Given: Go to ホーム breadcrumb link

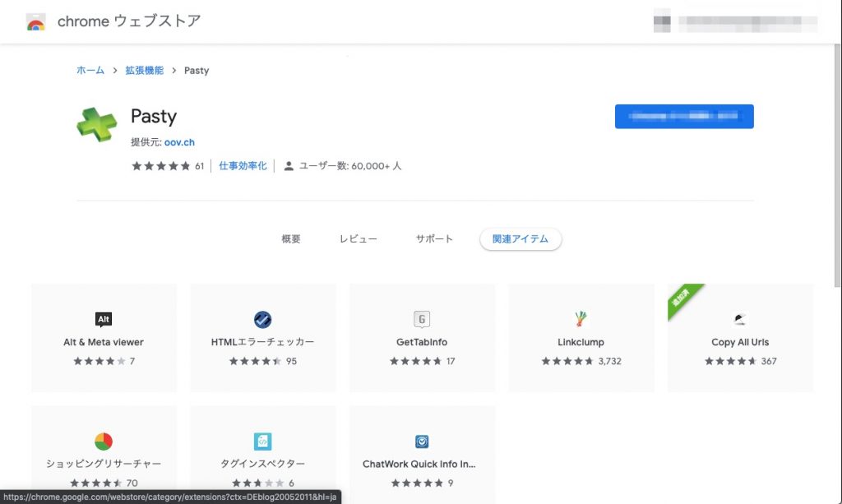Looking at the screenshot, I should click(x=90, y=71).
